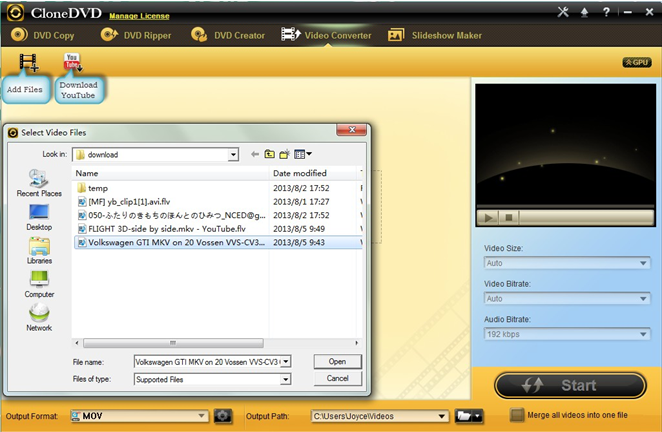This screenshot has width=662, height=432.
Task: Open the View Menu icon dropdown
Action: click(x=303, y=154)
